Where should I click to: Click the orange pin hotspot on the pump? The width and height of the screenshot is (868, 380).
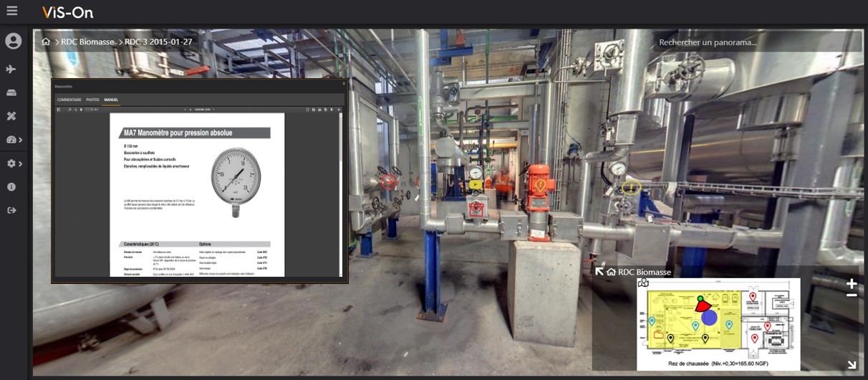coord(541,185)
